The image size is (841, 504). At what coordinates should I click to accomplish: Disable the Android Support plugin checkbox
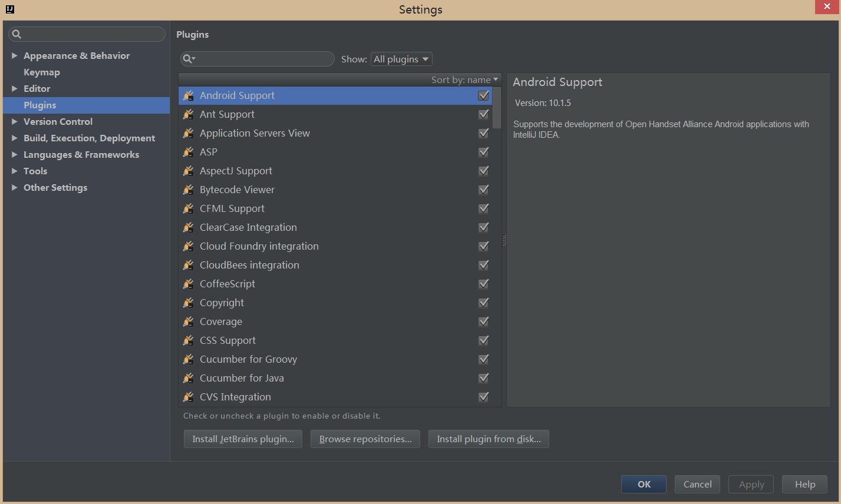(x=484, y=95)
